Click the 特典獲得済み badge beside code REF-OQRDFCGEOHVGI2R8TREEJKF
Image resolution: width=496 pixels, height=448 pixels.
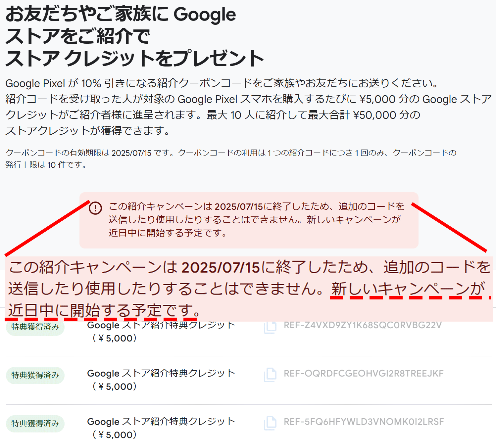35,375
